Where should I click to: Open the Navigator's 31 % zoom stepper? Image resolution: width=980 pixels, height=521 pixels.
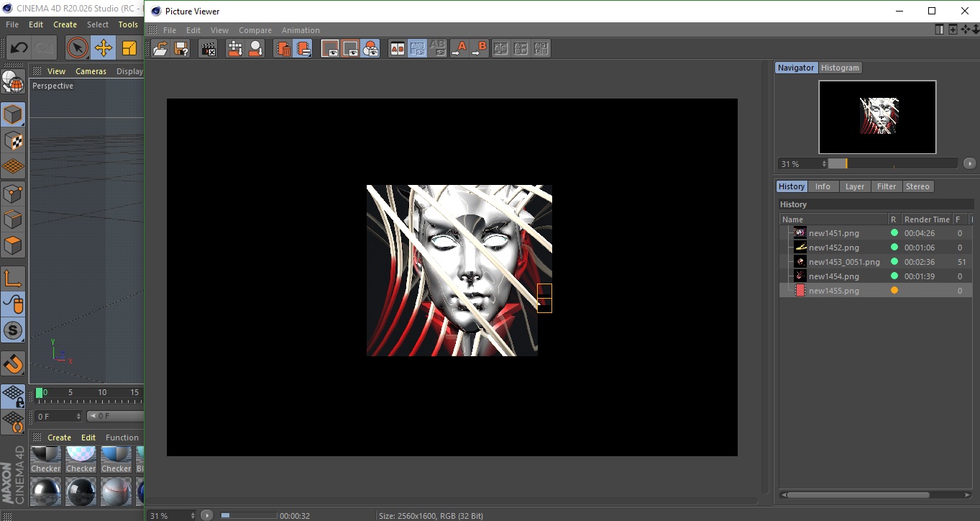pos(824,164)
